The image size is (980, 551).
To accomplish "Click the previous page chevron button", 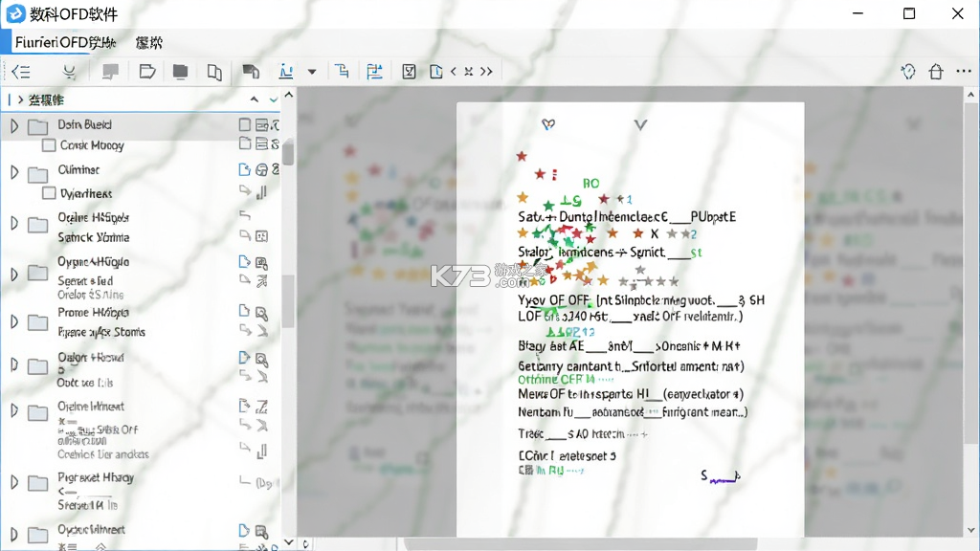I will [x=453, y=72].
